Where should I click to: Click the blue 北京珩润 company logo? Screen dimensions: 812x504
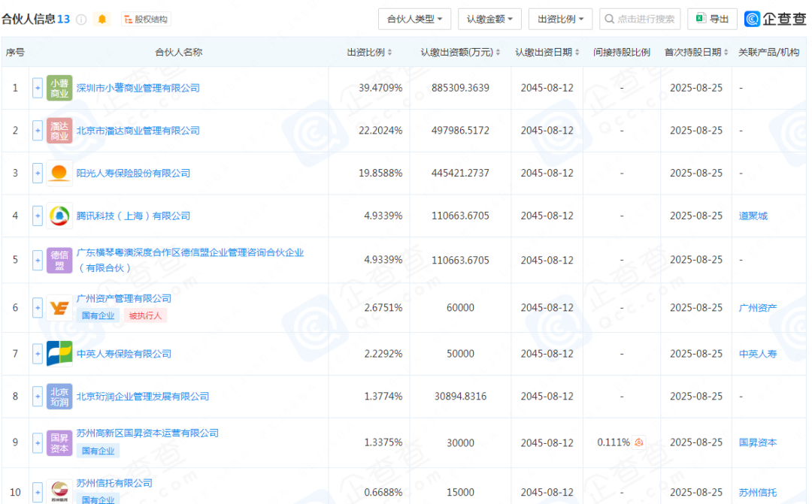59,397
